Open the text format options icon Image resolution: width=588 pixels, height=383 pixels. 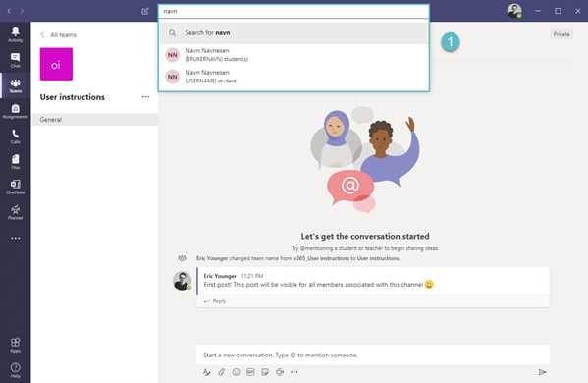[206, 372]
